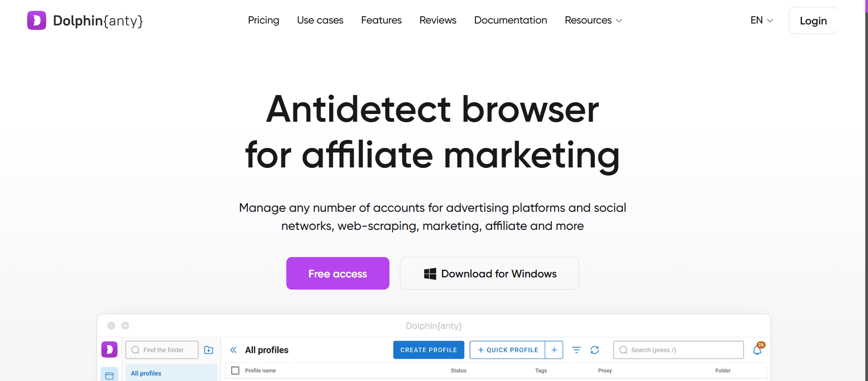
Task: Open the filter icon next to Quick Profile
Action: click(577, 350)
